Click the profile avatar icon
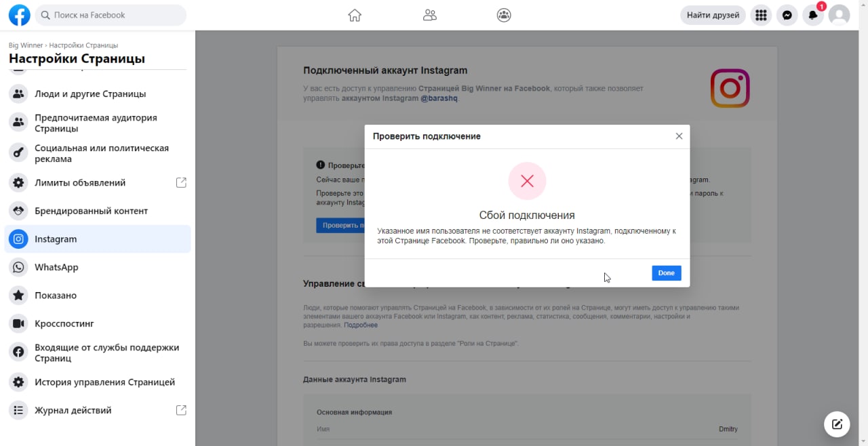The width and height of the screenshot is (868, 446). tap(839, 15)
